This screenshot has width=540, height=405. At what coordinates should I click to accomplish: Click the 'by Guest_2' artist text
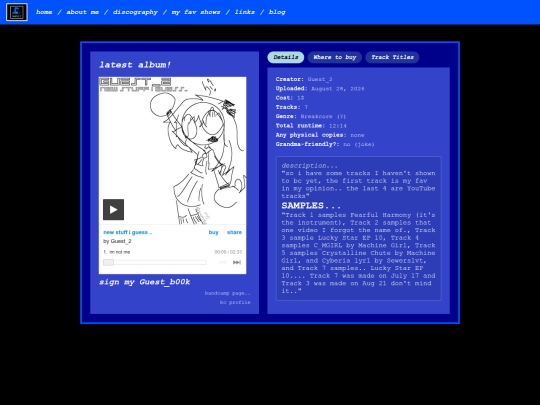(117, 241)
